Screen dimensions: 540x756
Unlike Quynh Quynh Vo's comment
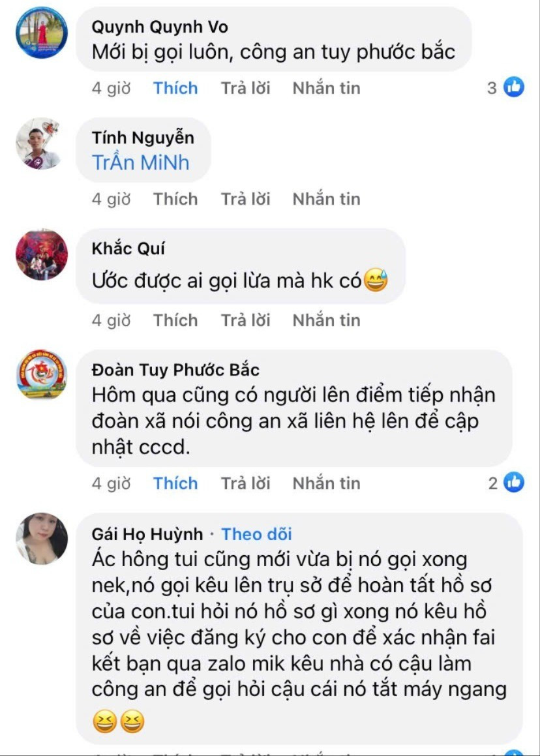175,88
